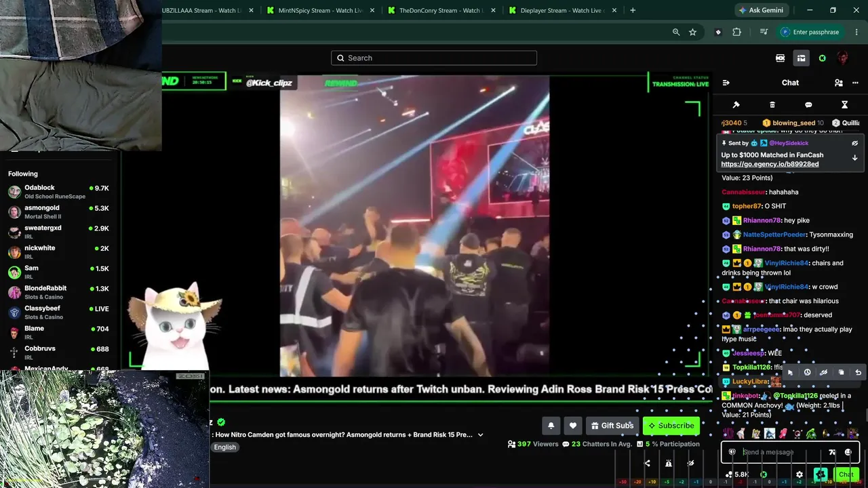Open the Chrome three-dot menu

pos(856,32)
